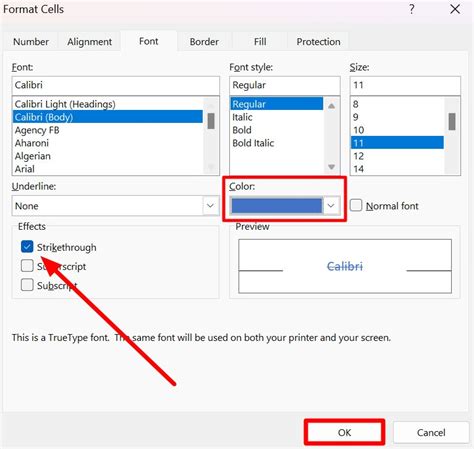Enable the Subscript checkbox
Image resolution: width=474 pixels, height=449 pixels.
27,285
